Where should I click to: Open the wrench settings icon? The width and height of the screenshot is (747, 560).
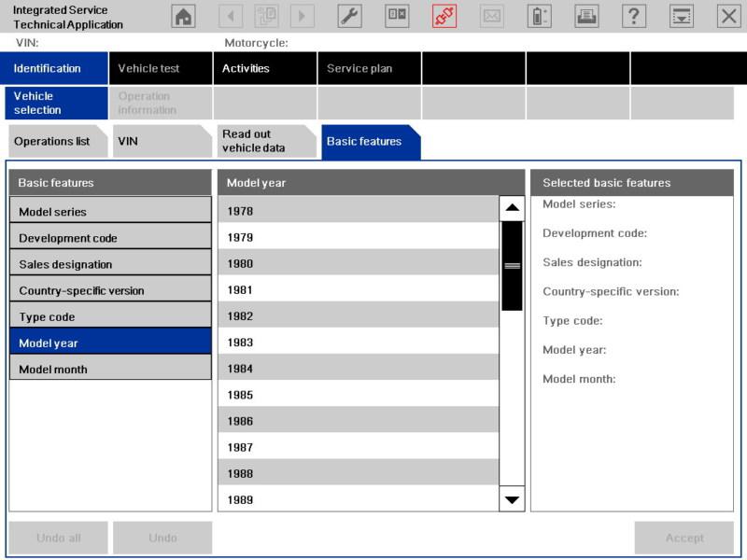(x=349, y=16)
